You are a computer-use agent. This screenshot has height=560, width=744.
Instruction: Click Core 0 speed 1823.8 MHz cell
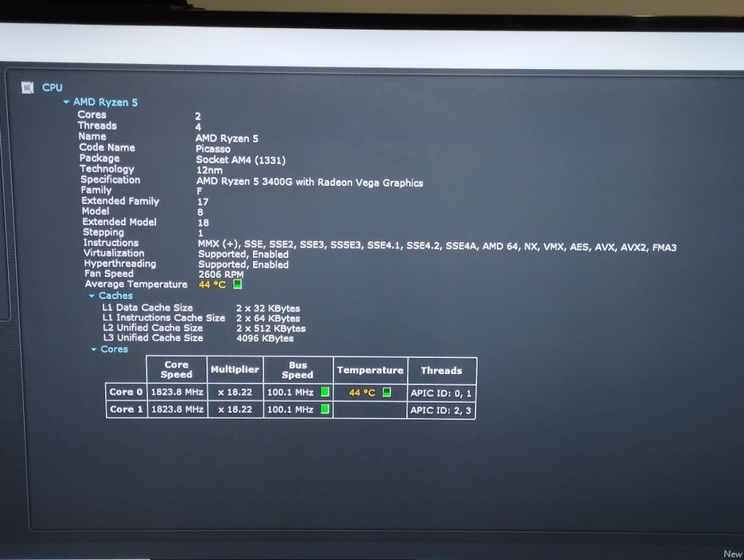(177, 392)
